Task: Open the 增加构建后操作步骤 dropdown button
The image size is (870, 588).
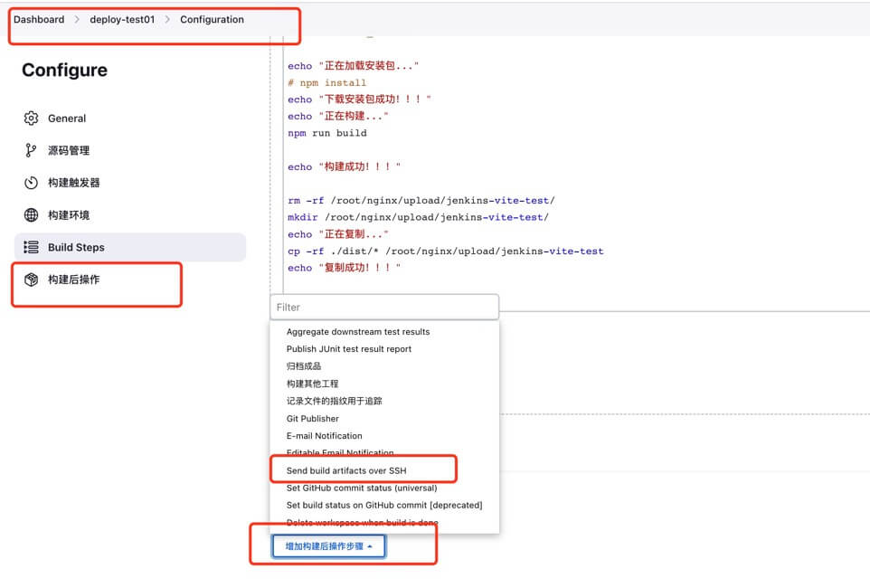Action: coord(329,546)
